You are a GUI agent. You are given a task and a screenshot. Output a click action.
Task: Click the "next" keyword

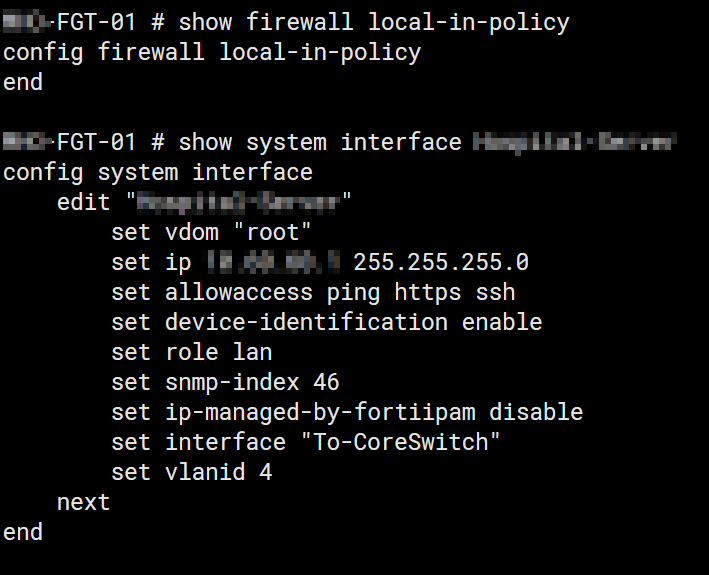[83, 502]
